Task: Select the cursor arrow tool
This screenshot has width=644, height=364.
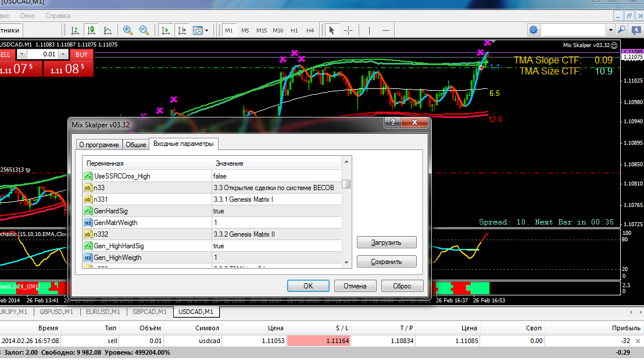Action: (332, 30)
